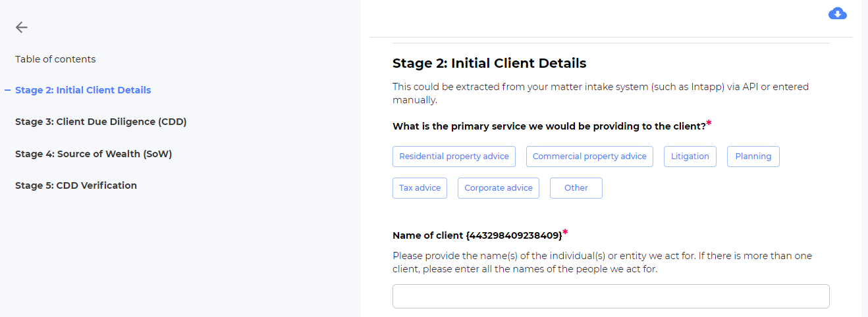
Task: Choose Other as the primary service
Action: coord(576,188)
